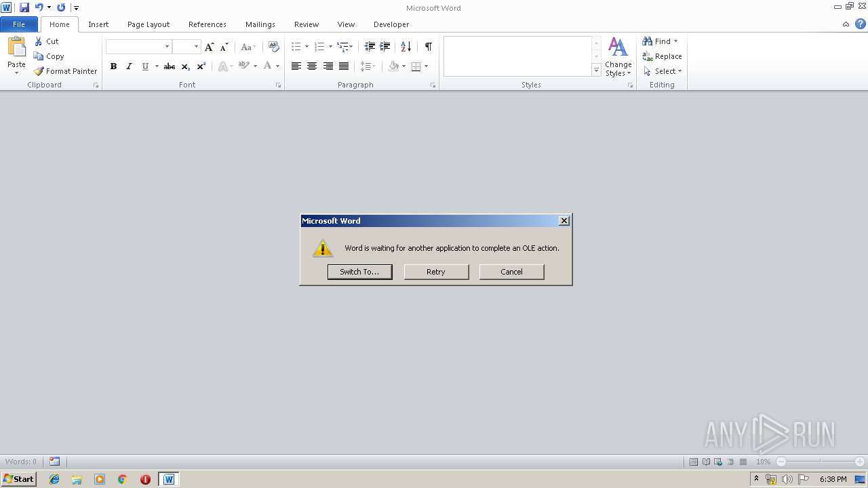Open the Font Color dropdown arrow

click(x=277, y=66)
